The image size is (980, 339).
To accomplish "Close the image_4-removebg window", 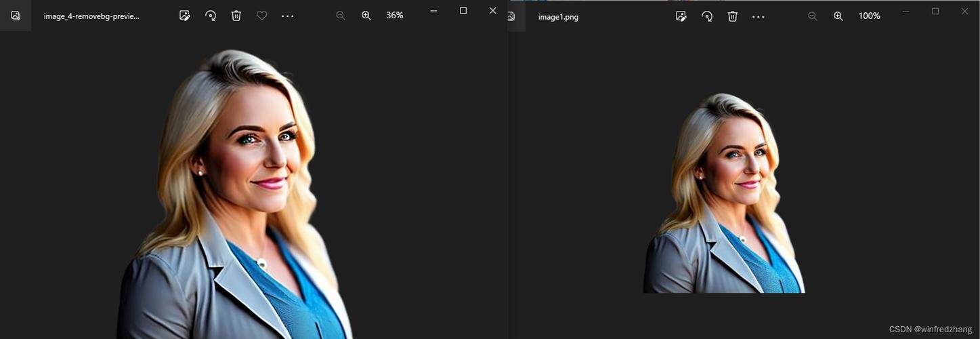I will [492, 11].
